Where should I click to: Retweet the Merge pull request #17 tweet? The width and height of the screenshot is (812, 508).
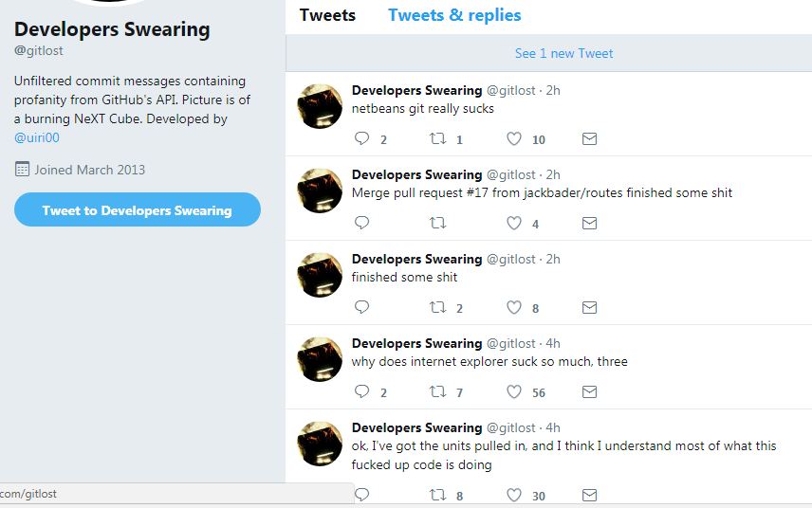pos(438,224)
